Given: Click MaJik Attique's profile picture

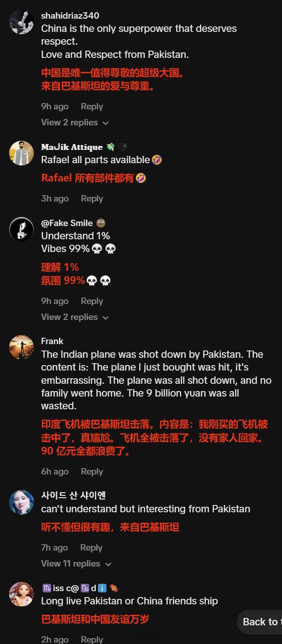Looking at the screenshot, I should 21,153.
